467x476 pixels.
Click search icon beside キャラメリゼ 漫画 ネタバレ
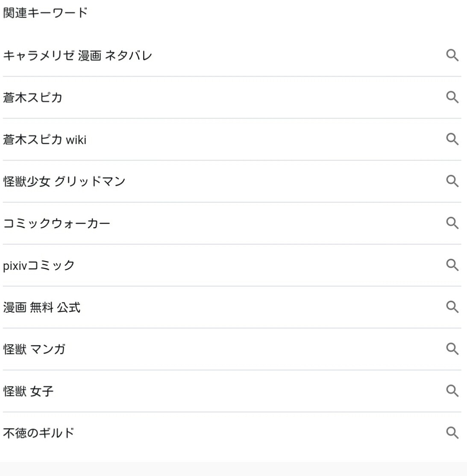coord(452,56)
